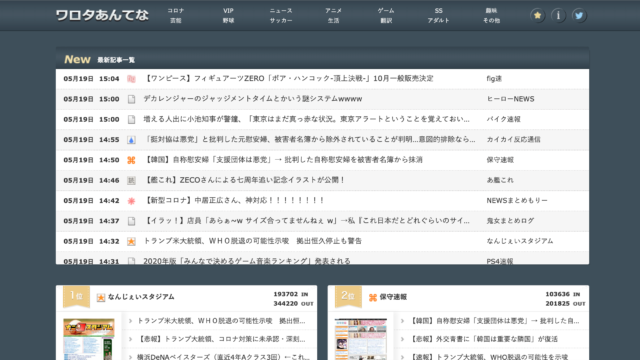This screenshot has height=360, width=640.
Task: Open 【イラッ！】店員 article link
Action: [307, 220]
